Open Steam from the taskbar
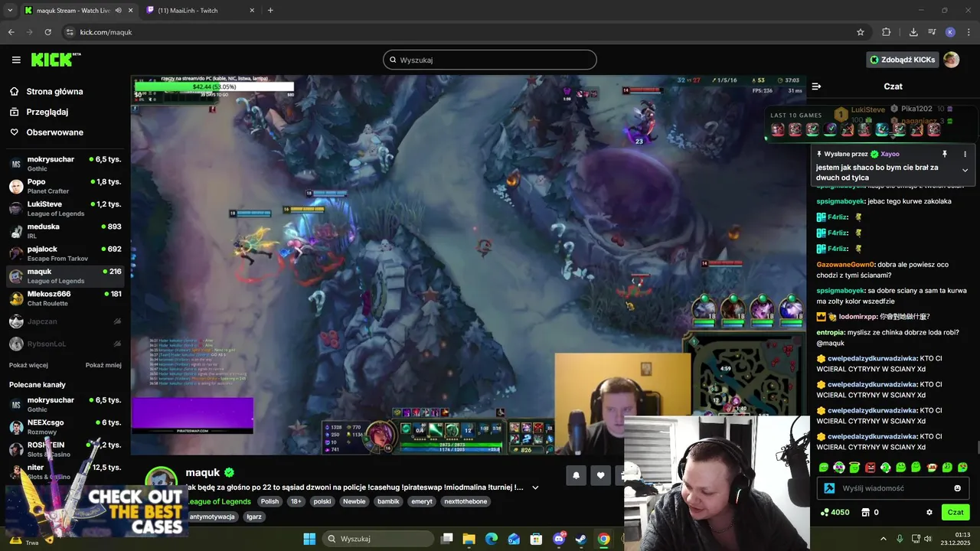This screenshot has width=980, height=551. (x=582, y=539)
